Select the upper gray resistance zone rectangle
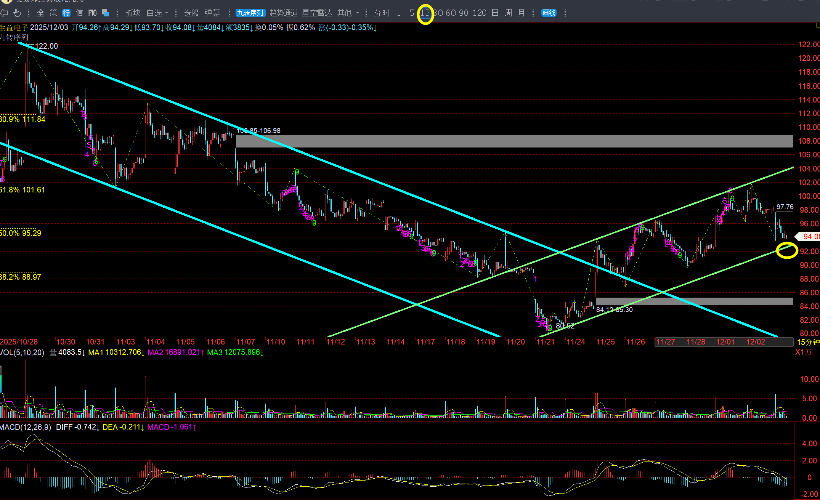Screen dimensions: 820x500 point(514,141)
